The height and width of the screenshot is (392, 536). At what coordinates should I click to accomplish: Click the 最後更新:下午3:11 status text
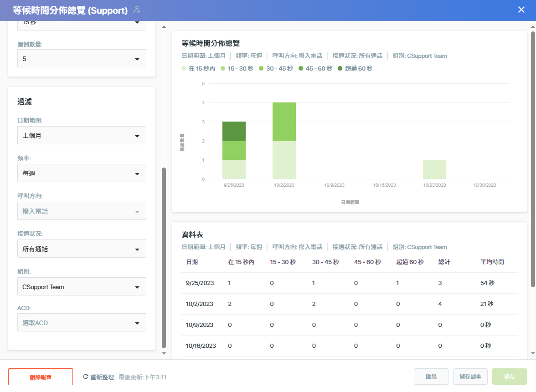(x=143, y=377)
